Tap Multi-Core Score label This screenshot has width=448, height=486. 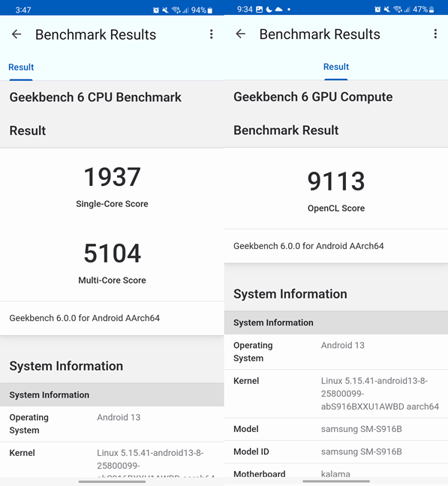(x=112, y=280)
